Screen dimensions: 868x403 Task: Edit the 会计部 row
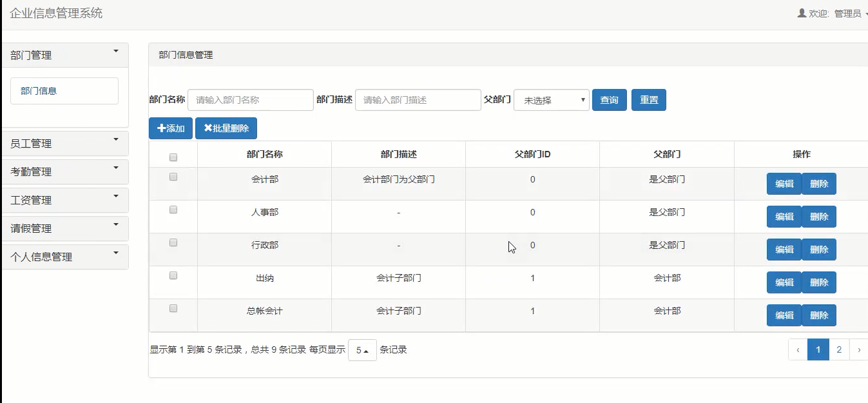(x=784, y=184)
